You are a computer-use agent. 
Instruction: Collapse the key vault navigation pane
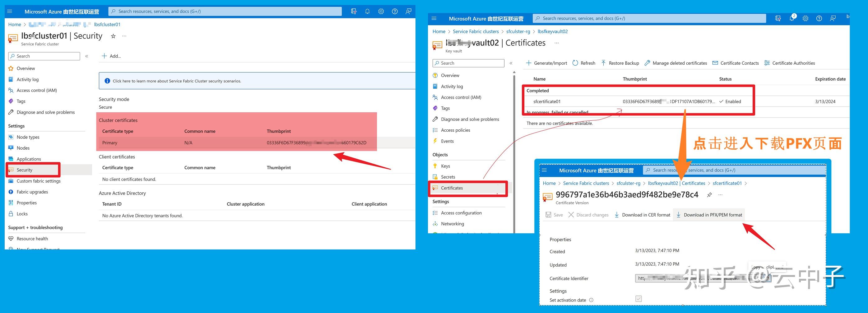(511, 63)
